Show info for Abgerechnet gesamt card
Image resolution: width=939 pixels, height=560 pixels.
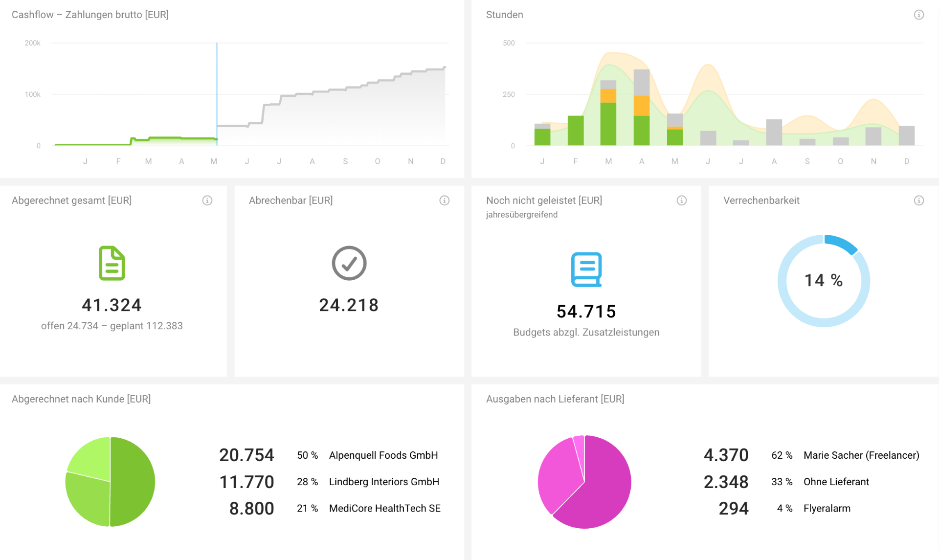207,201
